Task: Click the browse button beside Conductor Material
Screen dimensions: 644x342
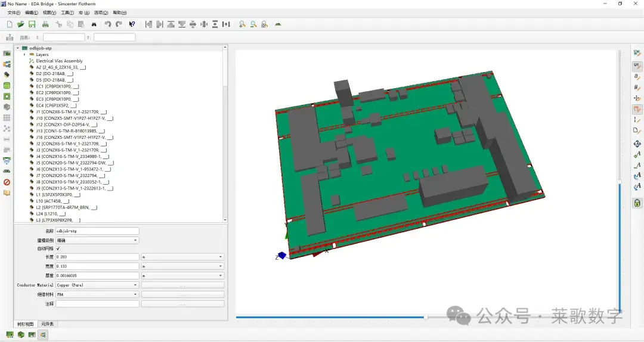Action: click(x=182, y=285)
